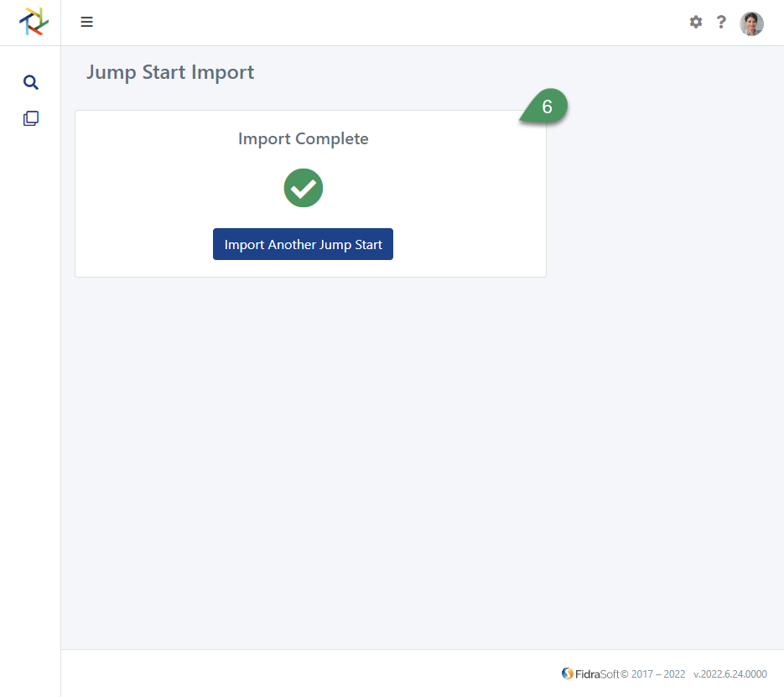This screenshot has width=784, height=697.
Task: Open the user profile avatar menu
Action: pyautogui.click(x=751, y=23)
